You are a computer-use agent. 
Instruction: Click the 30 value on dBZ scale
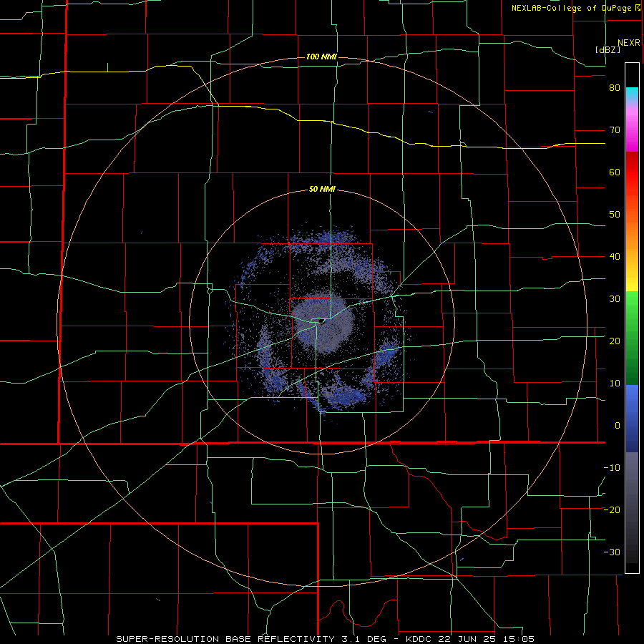click(615, 298)
